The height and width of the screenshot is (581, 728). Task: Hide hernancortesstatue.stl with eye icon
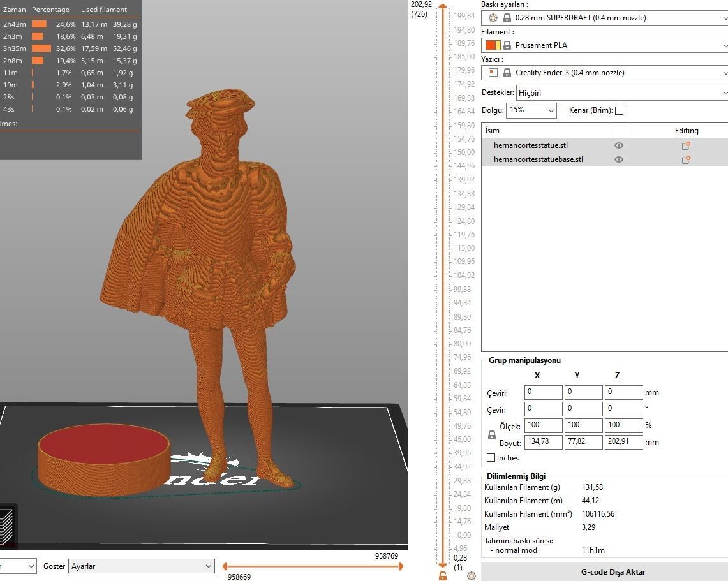[618, 145]
